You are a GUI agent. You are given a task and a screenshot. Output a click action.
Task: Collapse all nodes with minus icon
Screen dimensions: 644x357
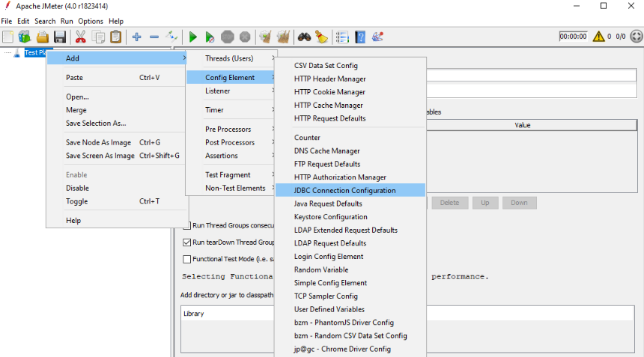coord(154,37)
